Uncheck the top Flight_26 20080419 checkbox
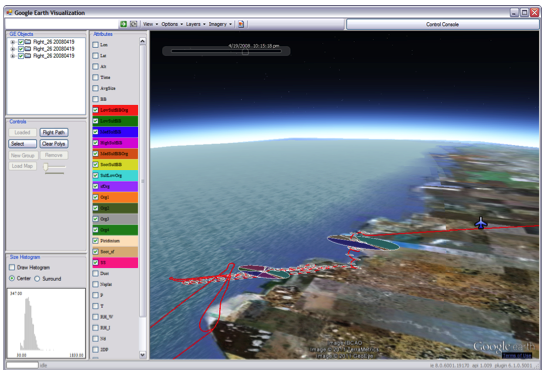The image size is (548, 370). (21, 42)
